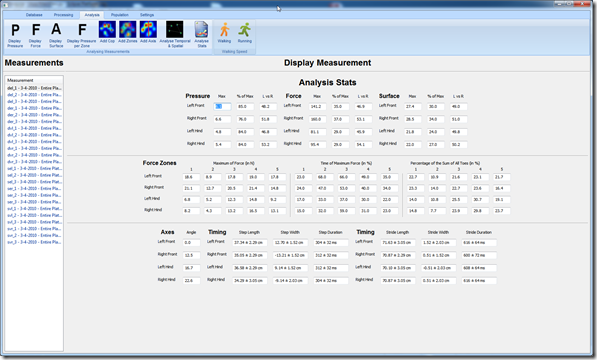Screen dimensions: 597x360
Task: Open the svr_1 measurement entry
Action: 34,229
